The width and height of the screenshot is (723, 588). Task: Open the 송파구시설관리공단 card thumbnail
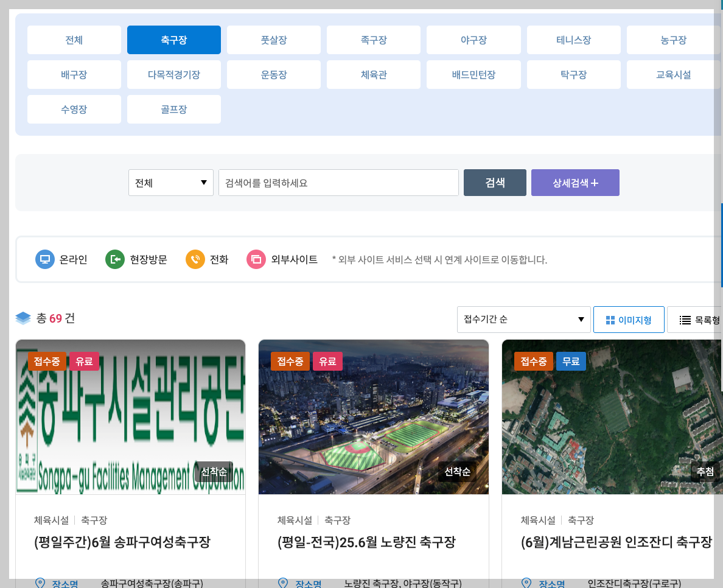point(130,417)
